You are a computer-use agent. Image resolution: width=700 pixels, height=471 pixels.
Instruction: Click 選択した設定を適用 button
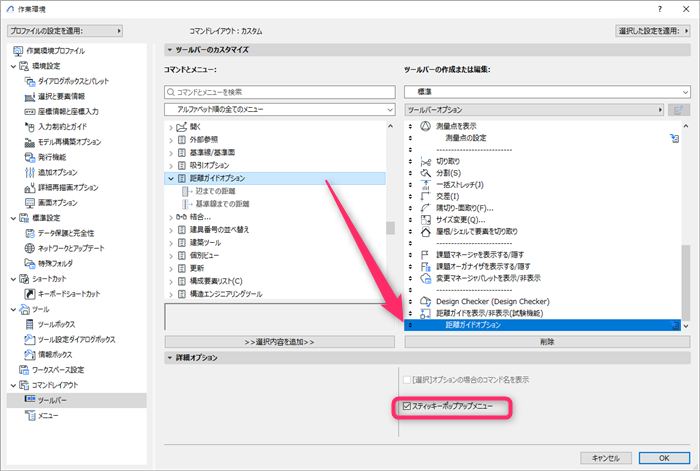[x=653, y=31]
